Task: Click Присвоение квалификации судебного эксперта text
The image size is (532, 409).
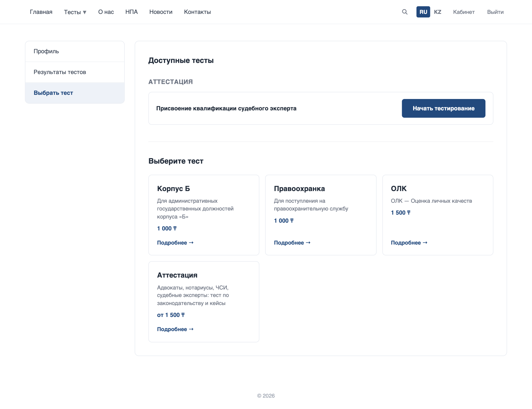Action: [x=226, y=108]
